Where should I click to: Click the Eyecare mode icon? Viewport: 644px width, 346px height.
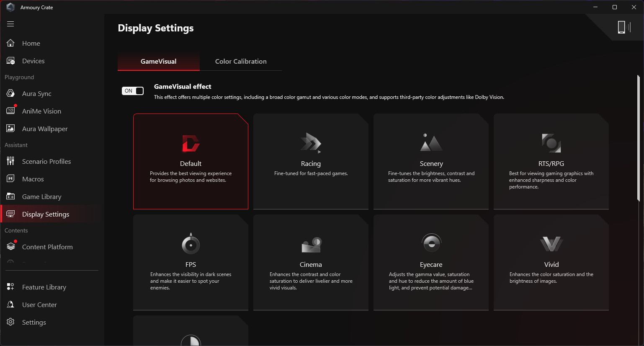click(x=431, y=243)
